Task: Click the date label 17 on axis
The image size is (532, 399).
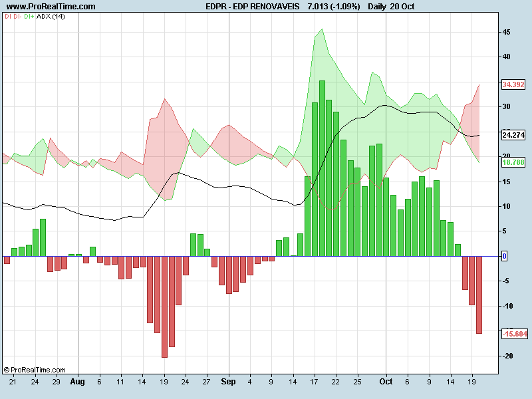Action: (x=314, y=382)
